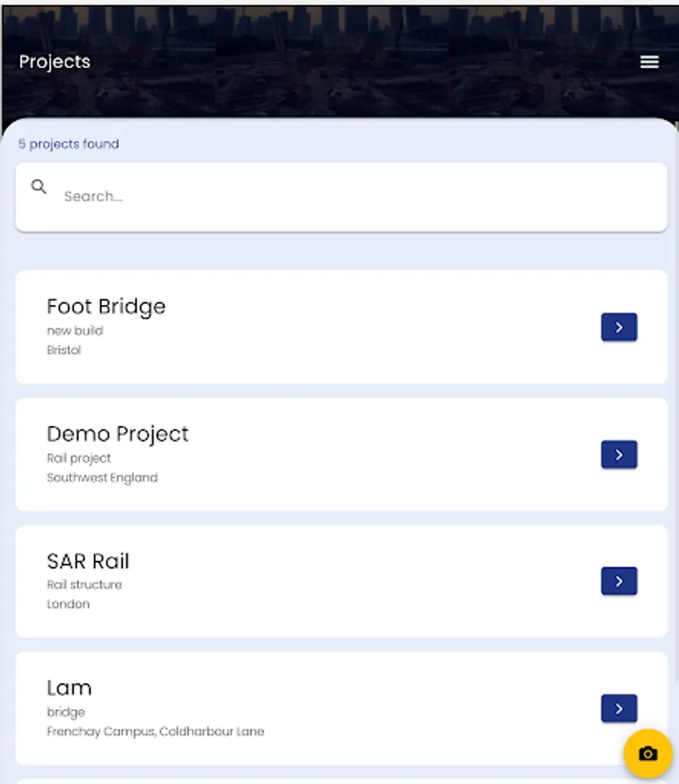This screenshot has height=784, width=679.
Task: Select the Demo Project title
Action: [x=118, y=434]
